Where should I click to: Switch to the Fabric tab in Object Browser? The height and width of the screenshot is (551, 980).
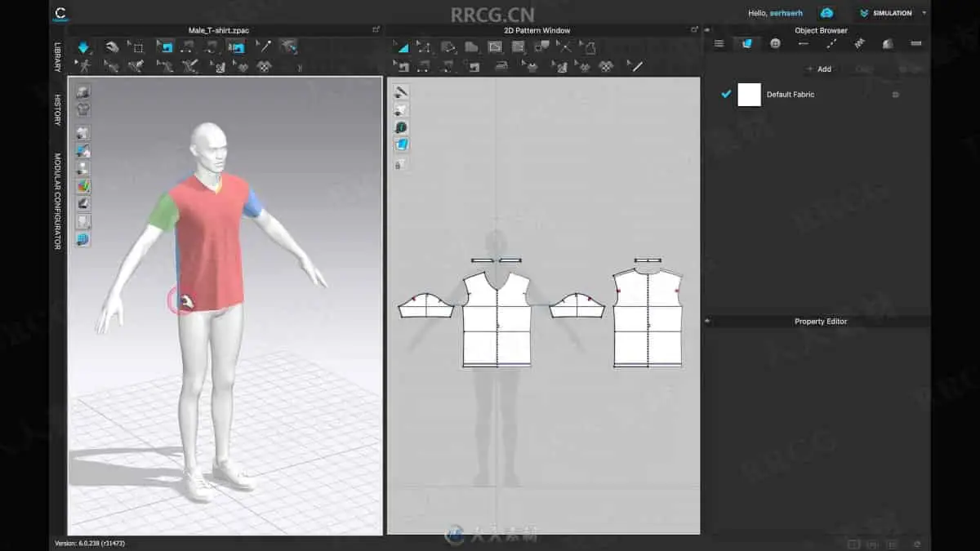click(747, 44)
